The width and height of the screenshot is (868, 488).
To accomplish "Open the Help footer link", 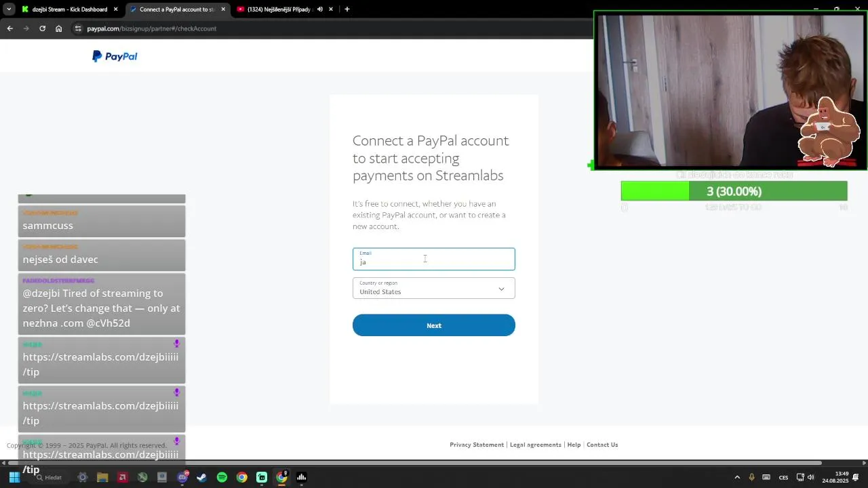I will point(574,445).
